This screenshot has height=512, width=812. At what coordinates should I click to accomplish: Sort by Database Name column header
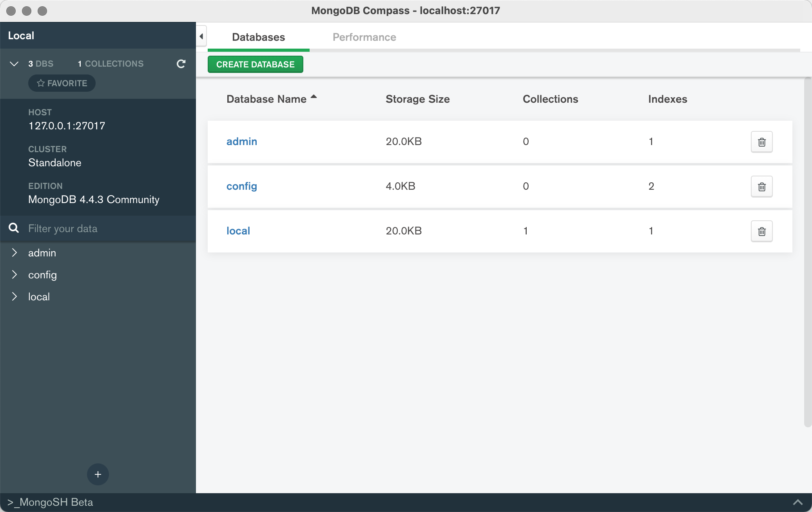[x=266, y=99]
